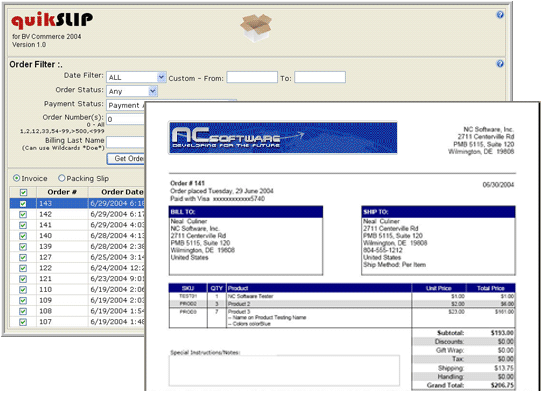Image resolution: width=546 pixels, height=395 pixels.
Task: Click the NC Software banner logo
Action: (x=283, y=138)
